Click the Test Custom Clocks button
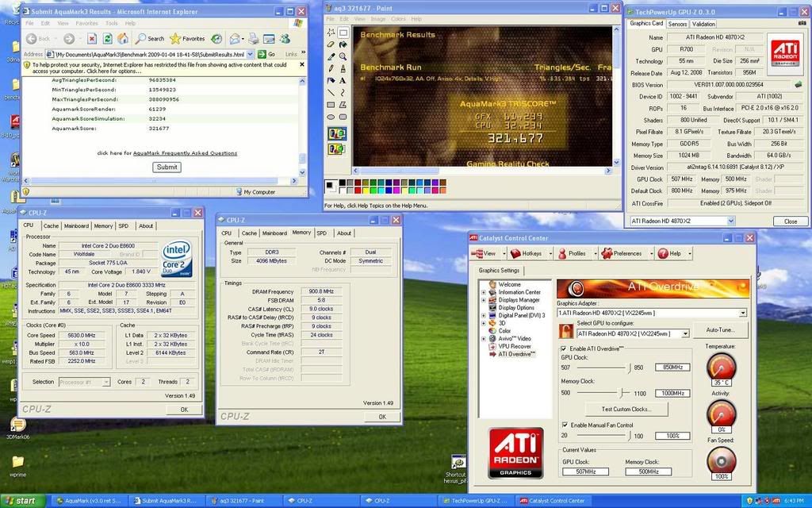The width and height of the screenshot is (812, 508). pyautogui.click(x=626, y=409)
